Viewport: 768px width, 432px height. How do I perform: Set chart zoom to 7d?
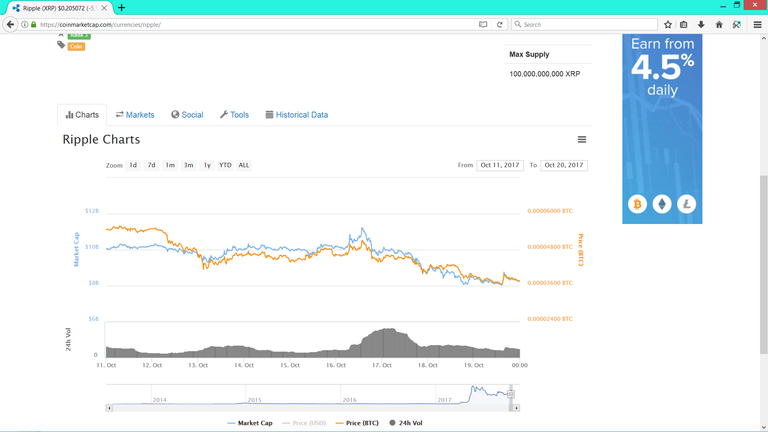(151, 165)
